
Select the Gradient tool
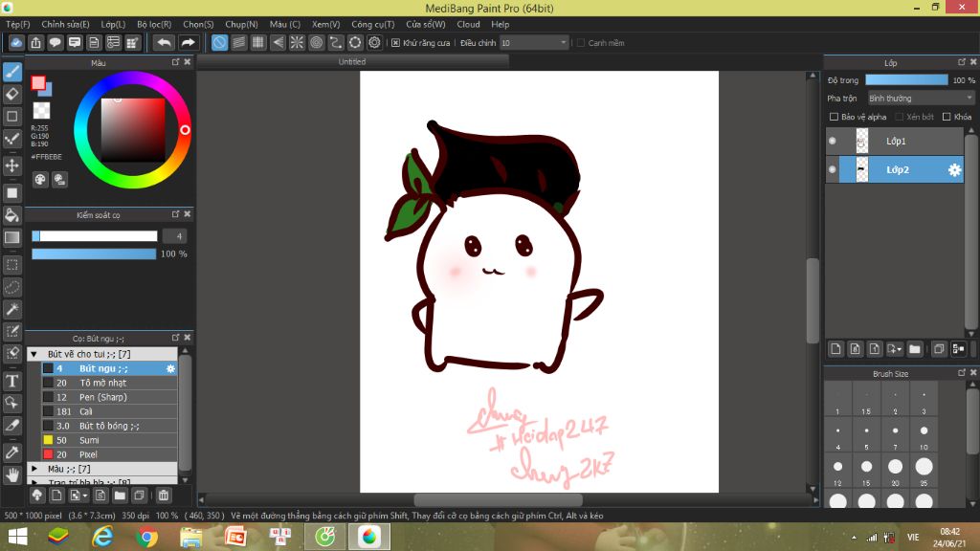[11, 237]
